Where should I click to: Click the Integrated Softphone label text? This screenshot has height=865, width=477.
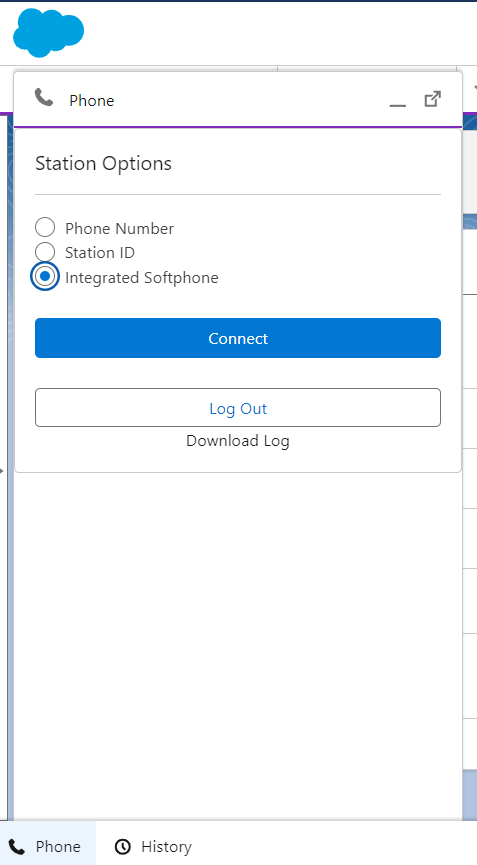(142, 277)
